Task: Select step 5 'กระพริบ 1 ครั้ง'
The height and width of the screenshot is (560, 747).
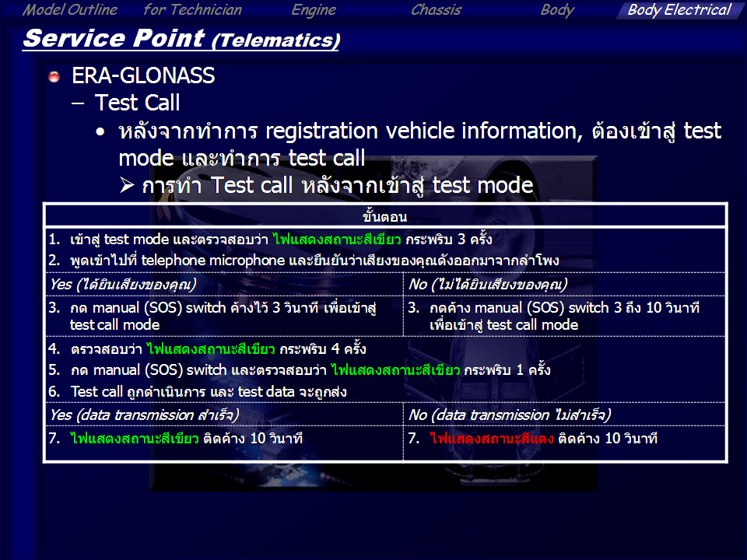Action: click(299, 370)
